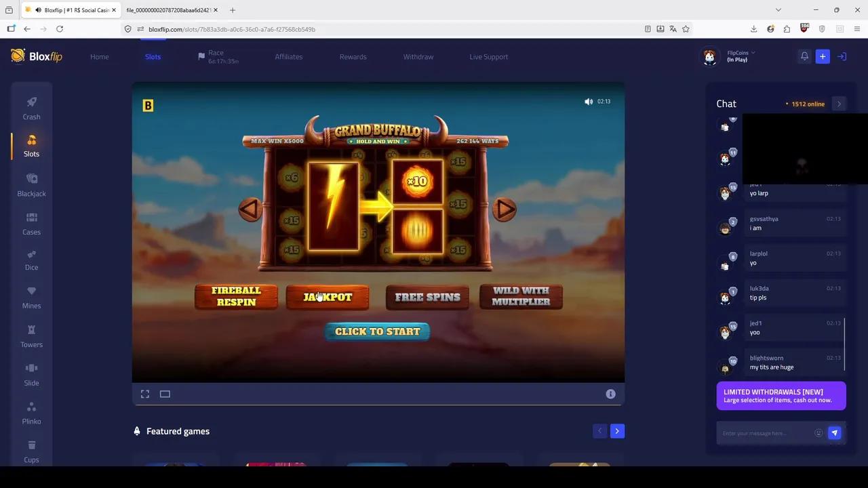The height and width of the screenshot is (488, 868).
Task: Open Affiliates page
Action: 289,57
